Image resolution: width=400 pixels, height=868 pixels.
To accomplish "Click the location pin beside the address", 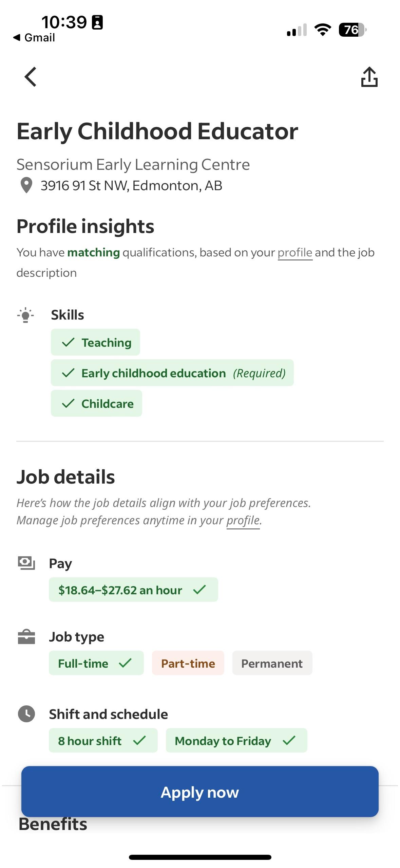I will (x=26, y=185).
